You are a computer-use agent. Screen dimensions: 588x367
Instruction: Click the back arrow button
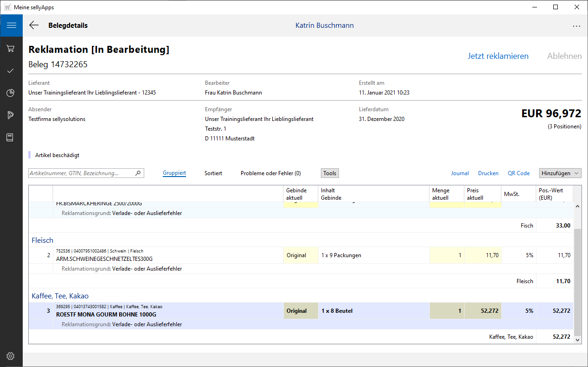point(34,25)
